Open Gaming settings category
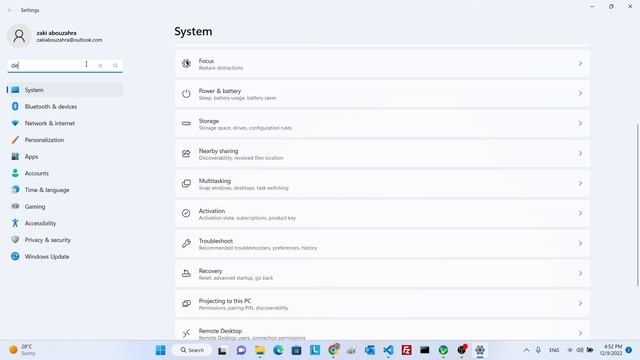This screenshot has width=640, height=360. [x=65, y=207]
